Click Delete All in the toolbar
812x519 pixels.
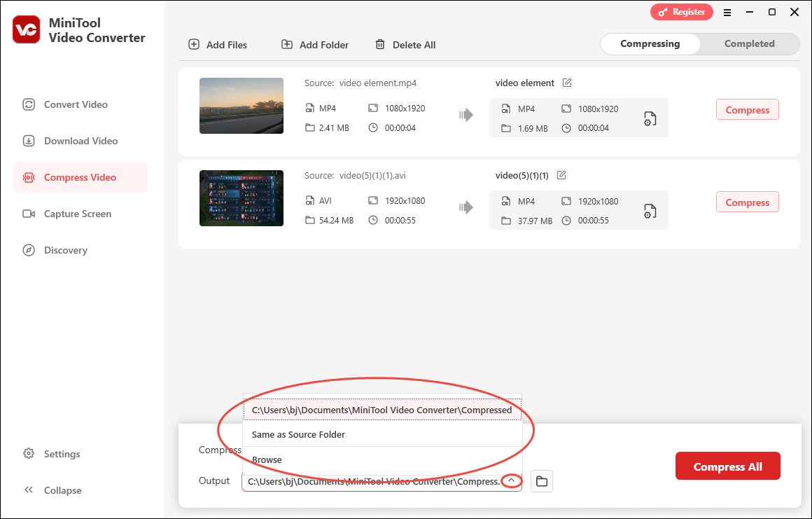(405, 45)
